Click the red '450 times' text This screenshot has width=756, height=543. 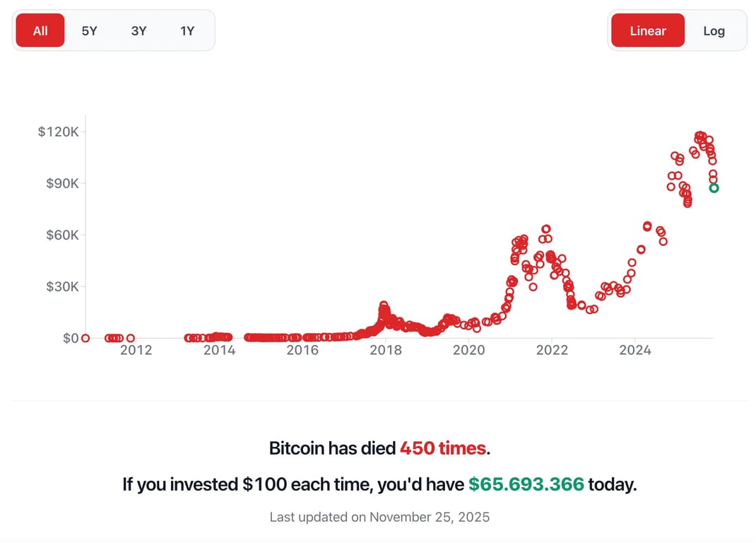point(443,448)
